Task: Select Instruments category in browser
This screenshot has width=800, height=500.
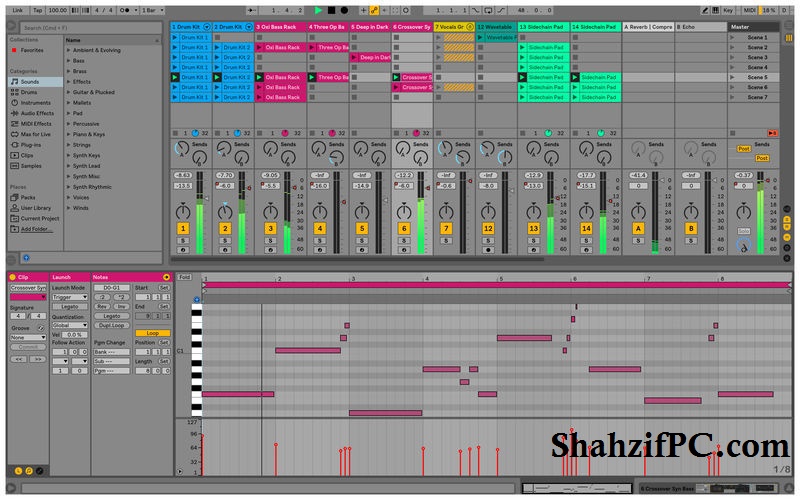Action: point(35,103)
